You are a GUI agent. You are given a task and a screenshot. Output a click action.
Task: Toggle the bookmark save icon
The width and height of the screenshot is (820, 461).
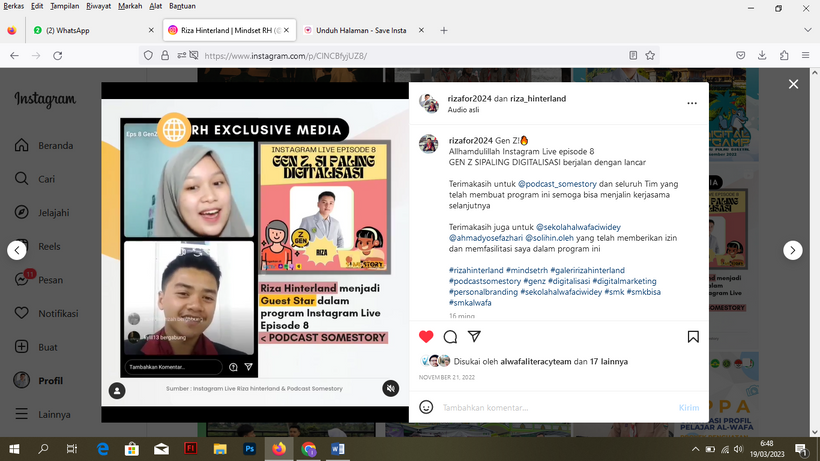(693, 337)
